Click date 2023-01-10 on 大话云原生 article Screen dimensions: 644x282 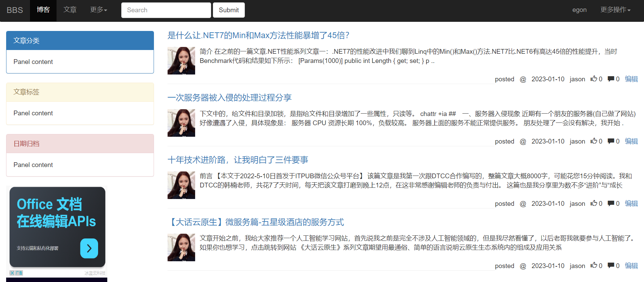(x=548, y=266)
